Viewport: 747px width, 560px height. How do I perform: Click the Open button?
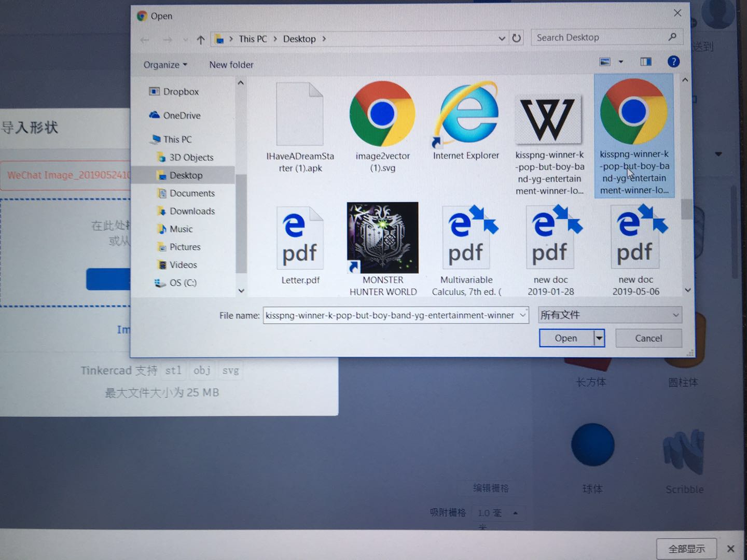[566, 338]
